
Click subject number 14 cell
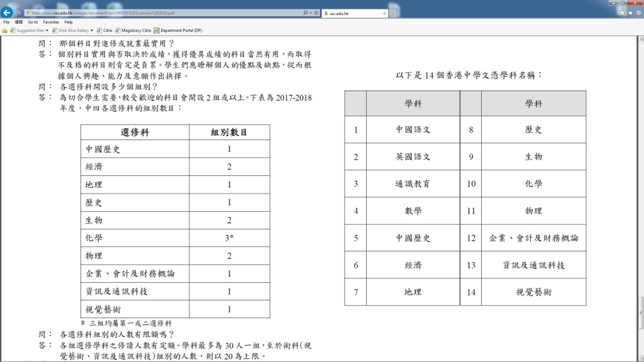tap(470, 292)
